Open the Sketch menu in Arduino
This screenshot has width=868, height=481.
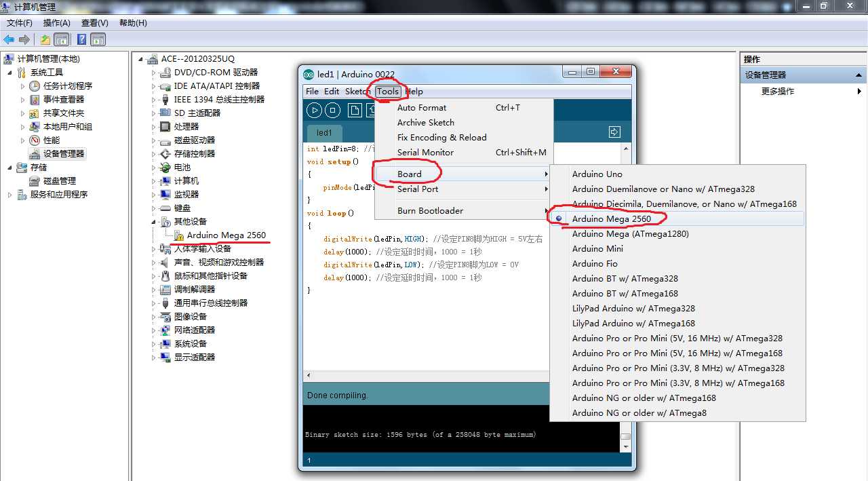click(x=358, y=92)
